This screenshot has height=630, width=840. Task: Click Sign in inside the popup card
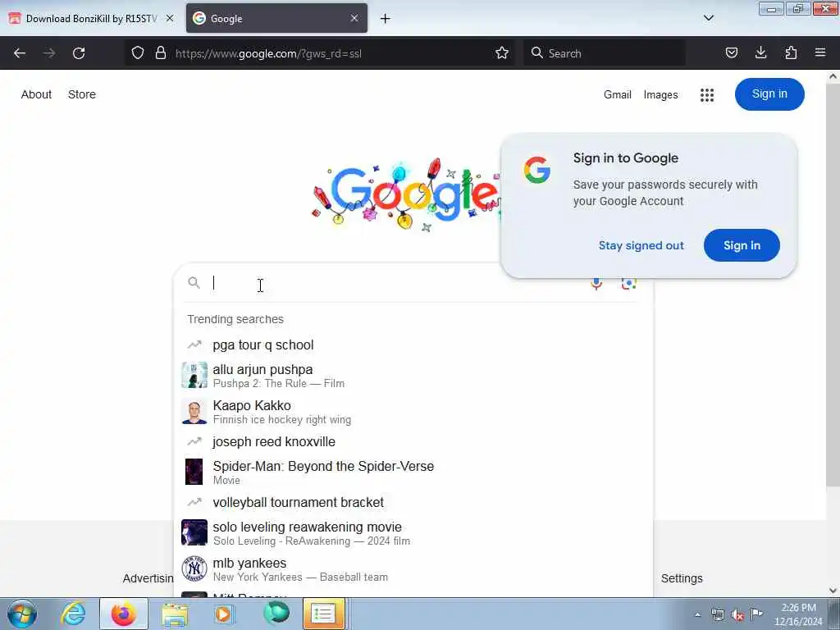[x=742, y=245]
